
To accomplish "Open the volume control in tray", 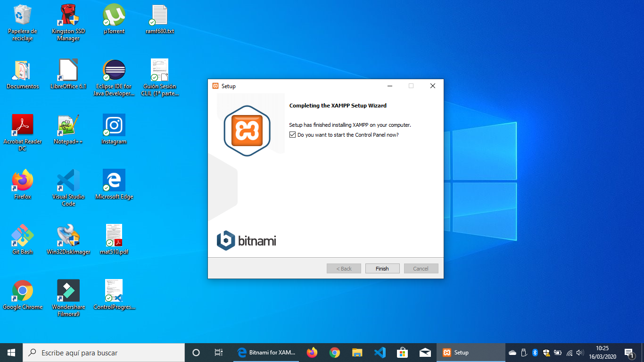I will click(580, 353).
